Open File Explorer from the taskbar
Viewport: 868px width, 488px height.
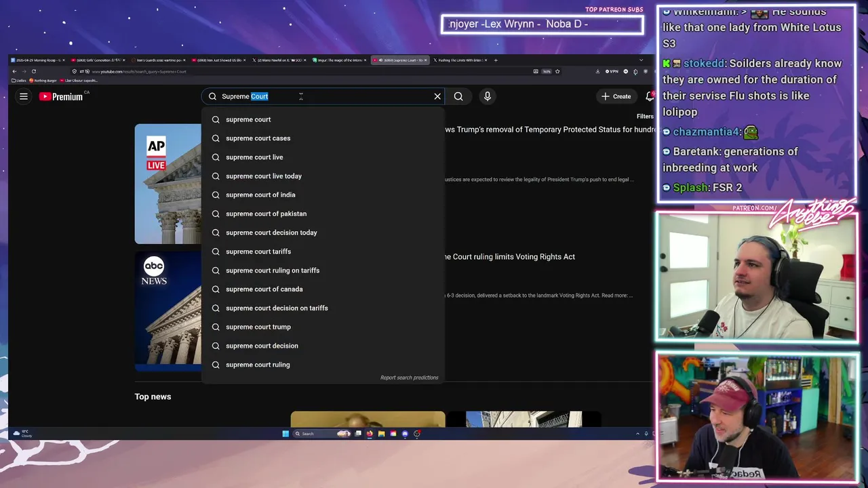click(381, 434)
